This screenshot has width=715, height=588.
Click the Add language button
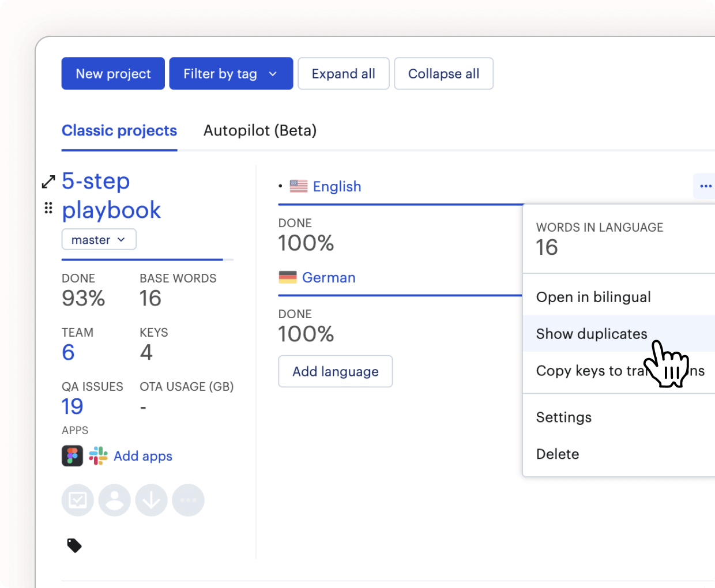336,372
